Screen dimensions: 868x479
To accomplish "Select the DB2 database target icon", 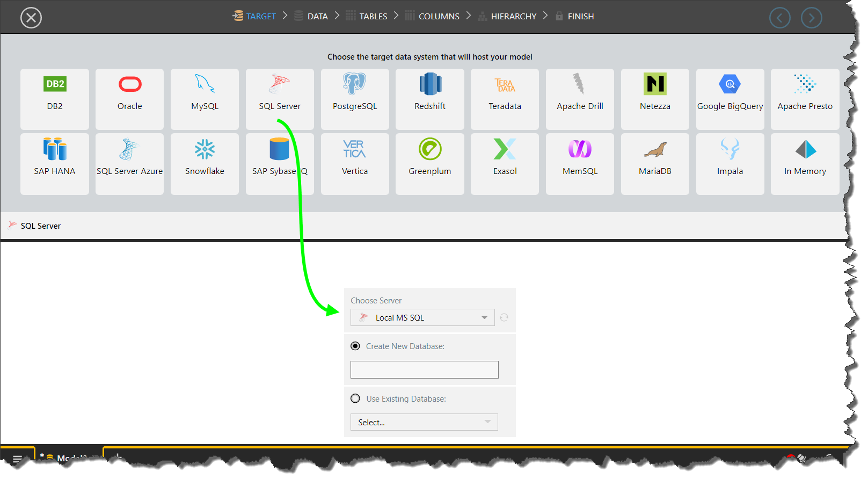I will pos(55,84).
